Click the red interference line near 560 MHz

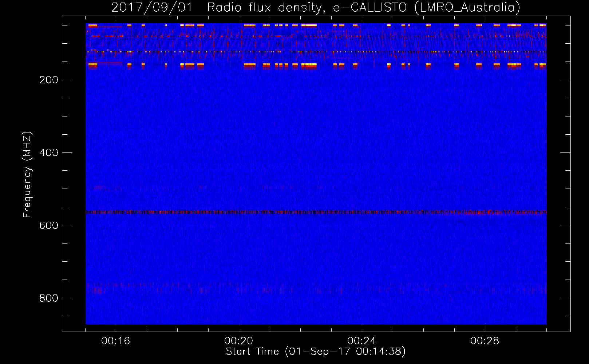point(316,212)
